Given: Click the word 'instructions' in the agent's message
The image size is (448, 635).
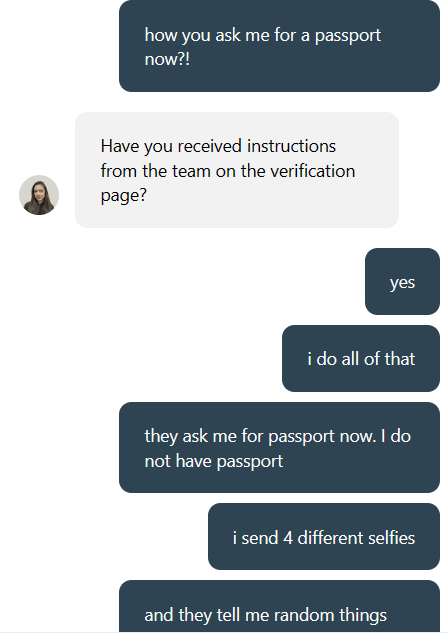Looking at the screenshot, I should pyautogui.click(x=291, y=146).
